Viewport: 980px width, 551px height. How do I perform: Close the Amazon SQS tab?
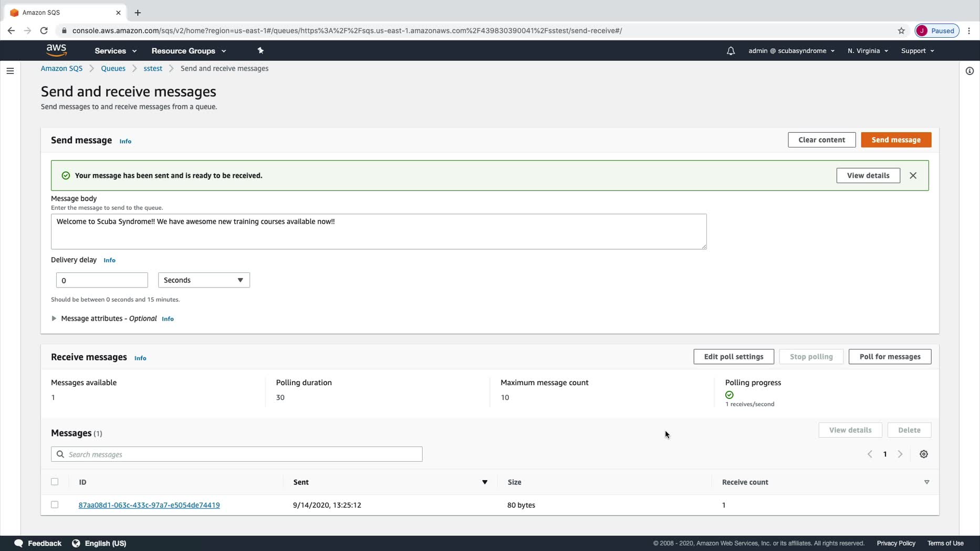[x=118, y=13]
